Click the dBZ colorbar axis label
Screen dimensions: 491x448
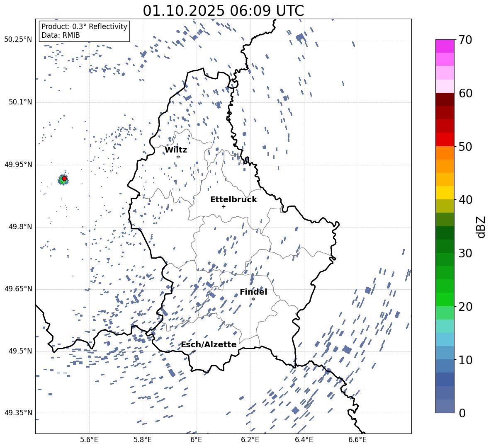coord(481,227)
